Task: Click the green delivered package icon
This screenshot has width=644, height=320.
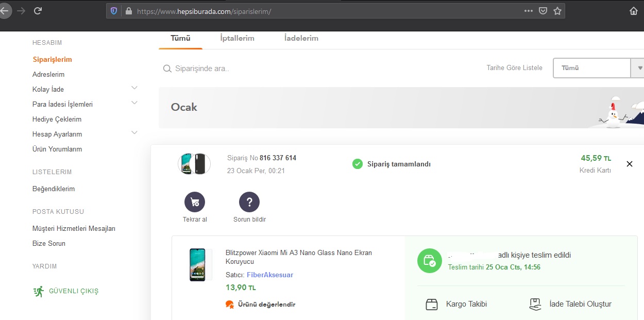Action: [x=430, y=261]
